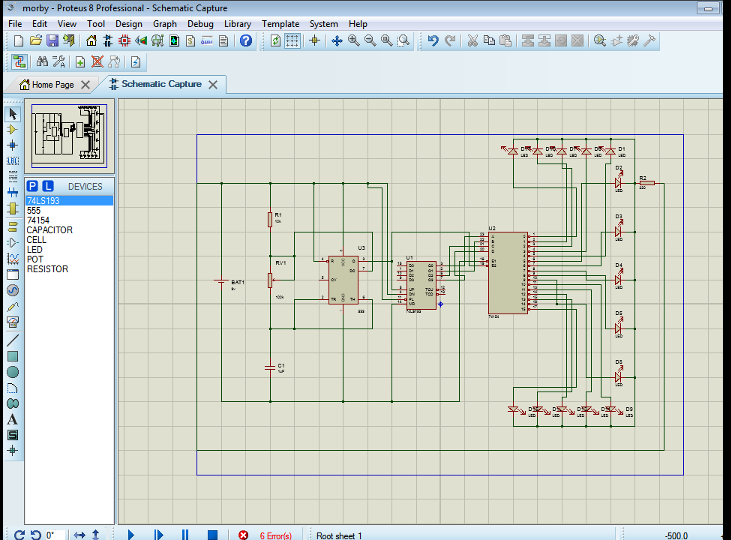Toggle horizontal mirror for placement

(x=81, y=535)
